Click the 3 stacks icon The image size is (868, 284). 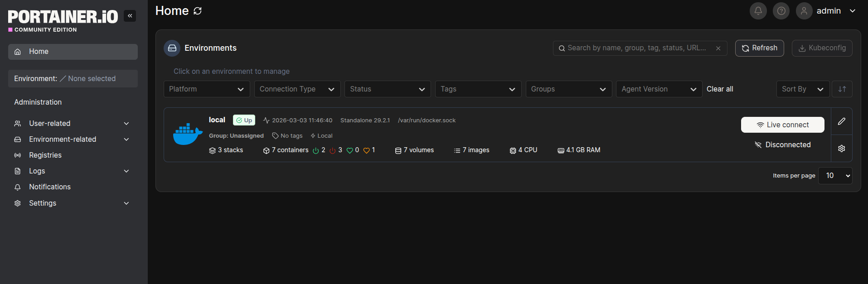coord(212,150)
